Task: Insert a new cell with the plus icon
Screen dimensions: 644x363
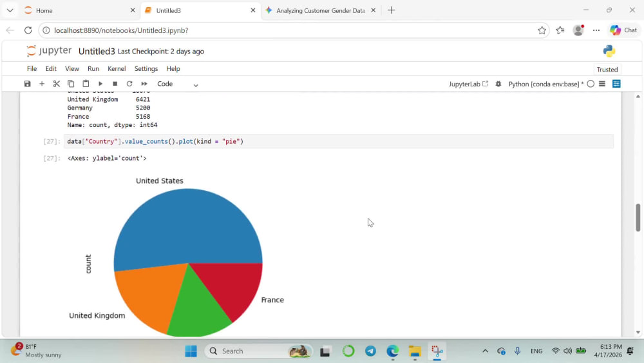Action: (42, 84)
